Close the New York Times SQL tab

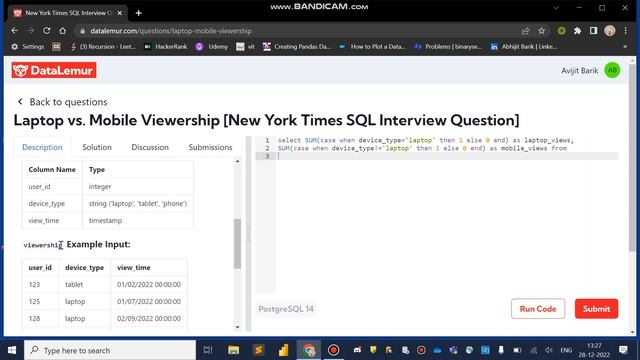coord(120,13)
